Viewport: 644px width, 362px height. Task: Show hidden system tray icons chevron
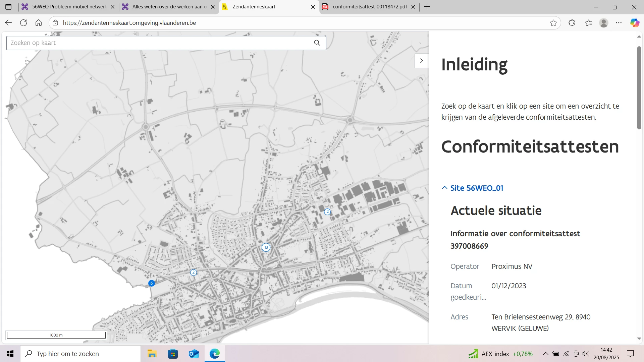(545, 354)
